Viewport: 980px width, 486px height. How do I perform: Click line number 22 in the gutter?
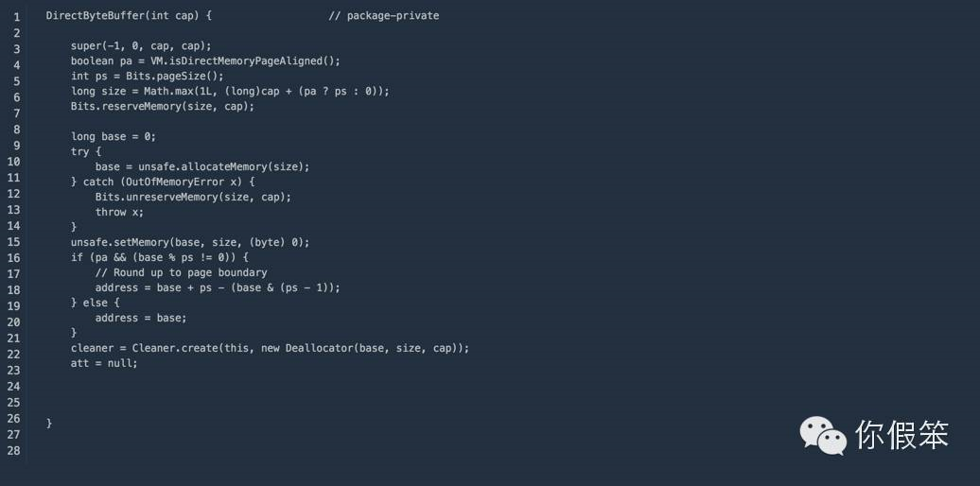point(14,355)
